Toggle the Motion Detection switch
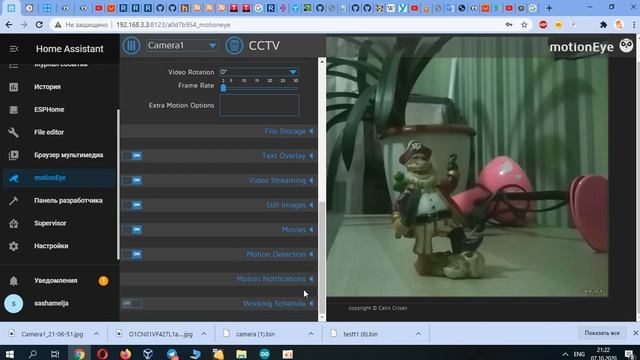The width and height of the screenshot is (640, 360). tap(132, 254)
